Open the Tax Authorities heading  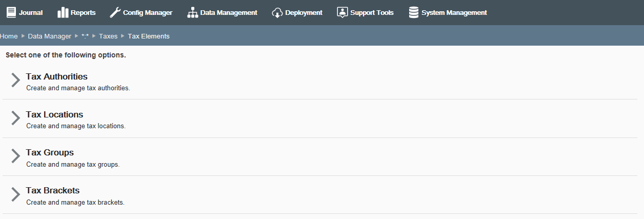pos(57,76)
